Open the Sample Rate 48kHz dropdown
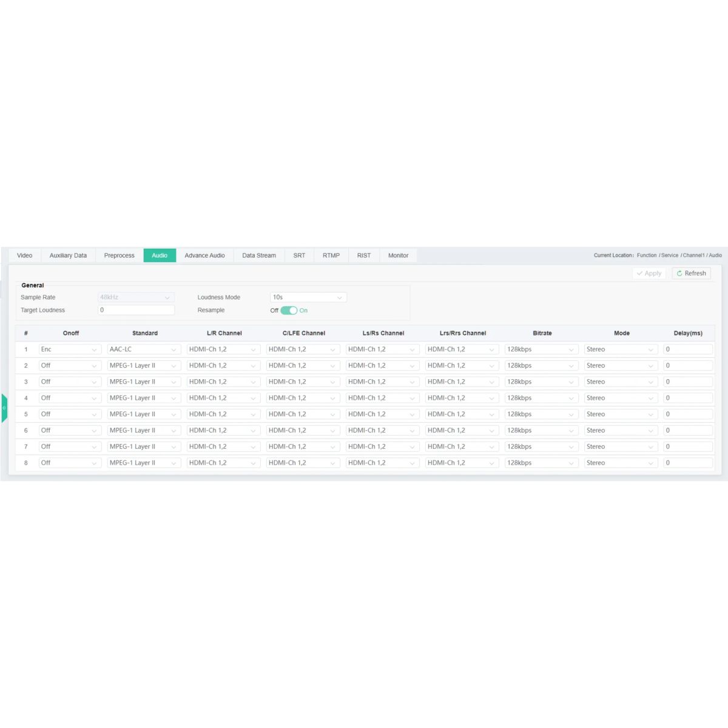Image resolution: width=728 pixels, height=728 pixels. pos(136,297)
